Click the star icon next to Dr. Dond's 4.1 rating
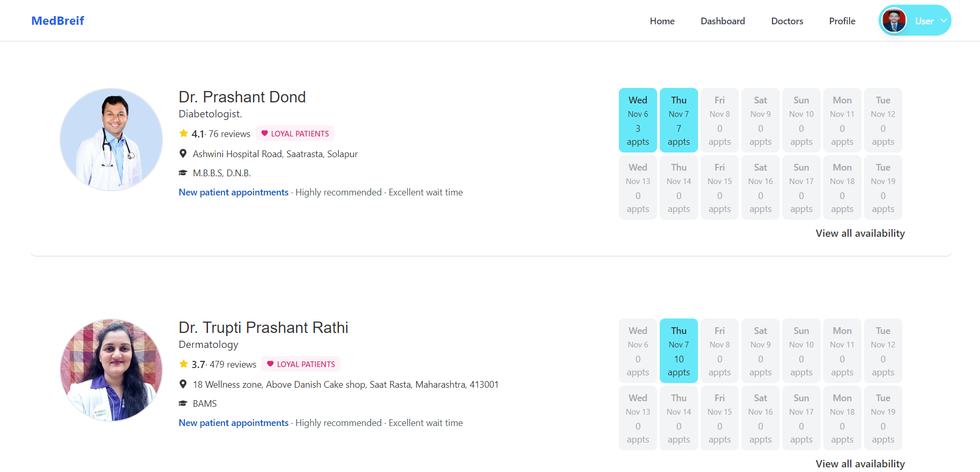Image resolution: width=980 pixels, height=472 pixels. [x=184, y=133]
